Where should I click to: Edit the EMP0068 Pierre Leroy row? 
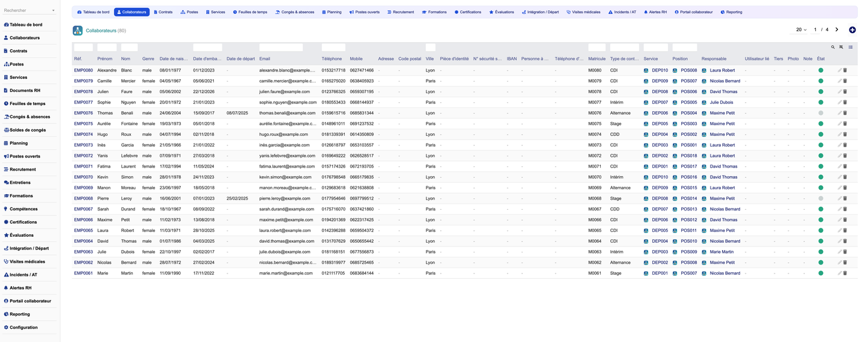(x=839, y=198)
